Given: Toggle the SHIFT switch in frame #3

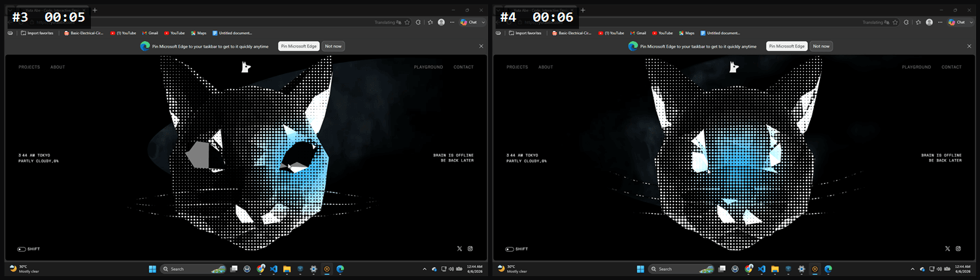Looking at the screenshot, I should click(x=22, y=249).
